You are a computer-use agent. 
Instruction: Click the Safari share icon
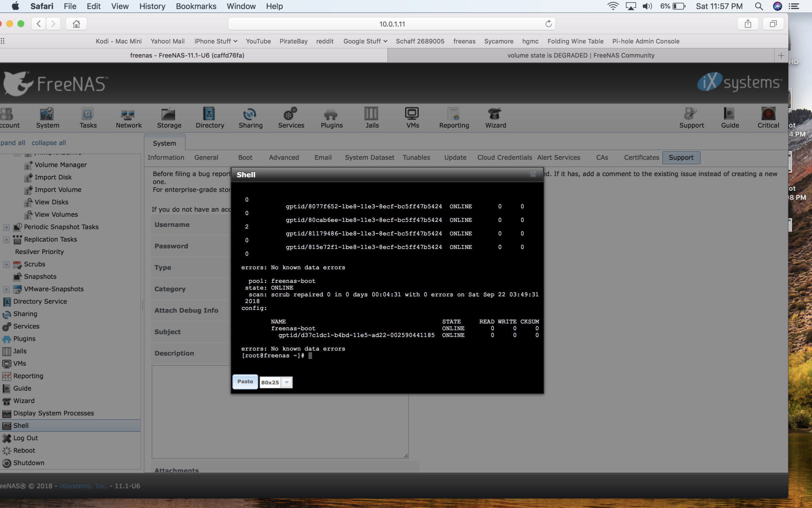(748, 24)
